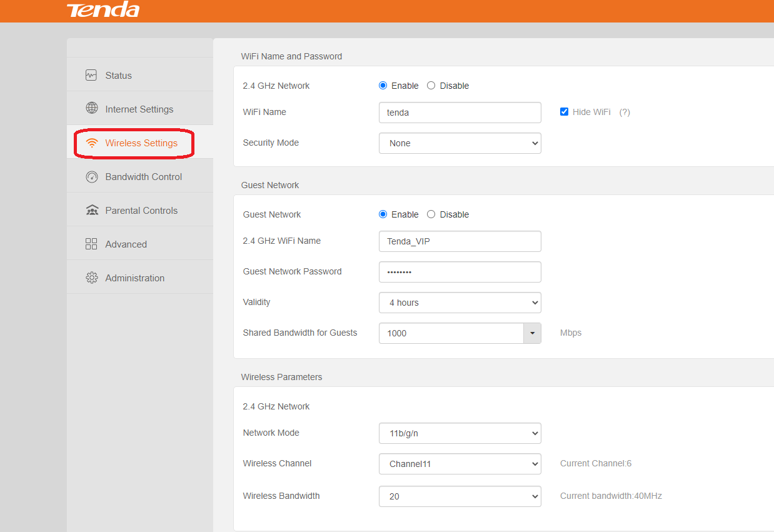Screen dimensions: 774x532
Task: Click the Advanced grid icon
Action: (91, 244)
